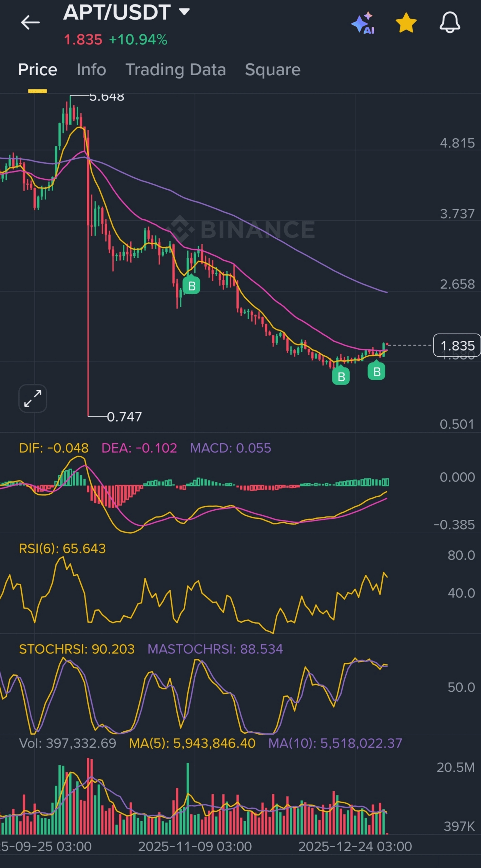This screenshot has width=481, height=868.
Task: Tap the B buy marker at chart low
Action: (341, 376)
